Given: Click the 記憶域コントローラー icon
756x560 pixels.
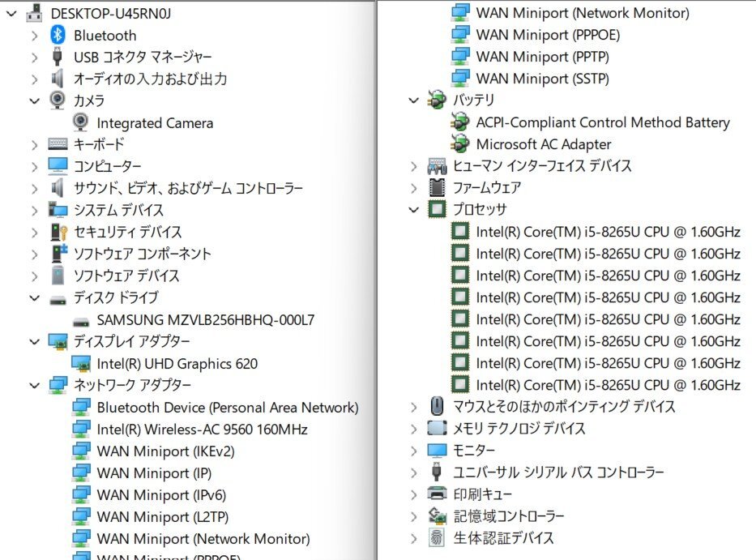Looking at the screenshot, I should pos(437,515).
